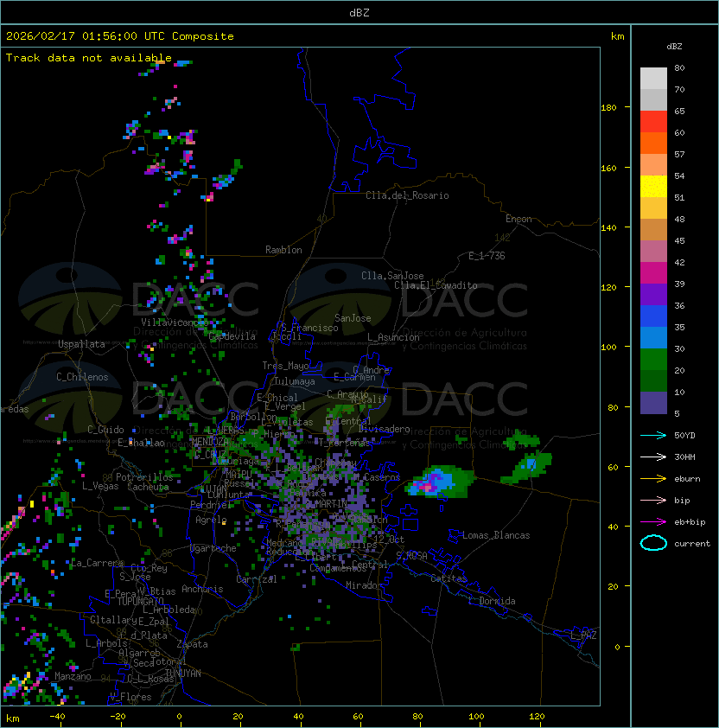Click the 'Lomas_Blancas' place label
This screenshot has width=719, height=728.
pos(496,535)
